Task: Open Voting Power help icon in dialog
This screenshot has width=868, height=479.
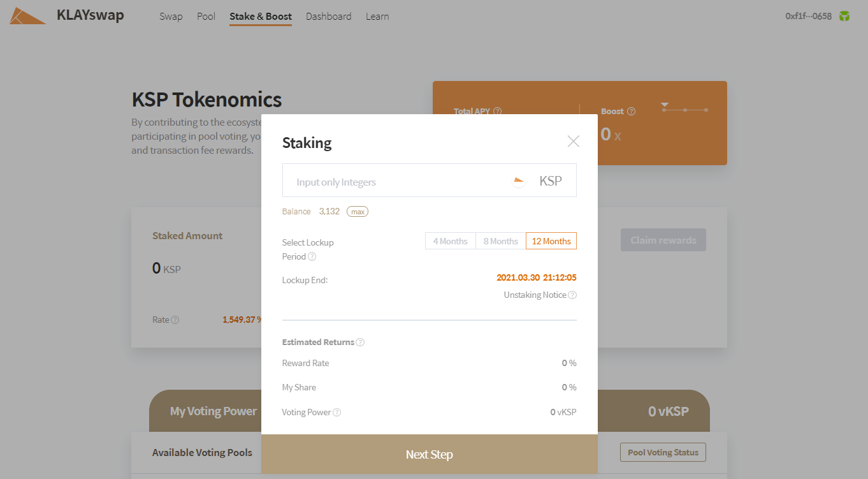Action: click(337, 412)
